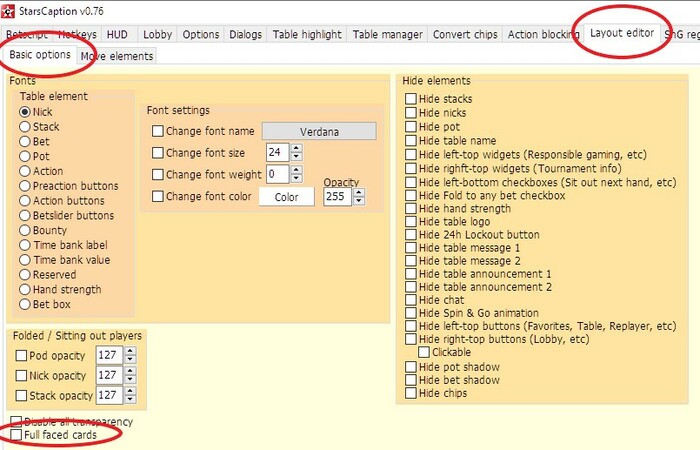Toggle the Pod opacity checkbox
Image resolution: width=700 pixels, height=450 pixels.
21,356
